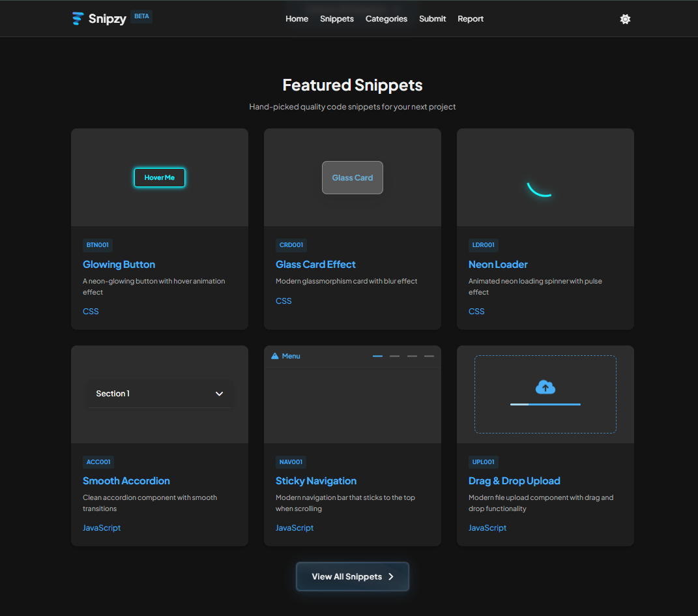Open the Categories nav item
Image resolution: width=698 pixels, height=616 pixels.
[x=386, y=19]
